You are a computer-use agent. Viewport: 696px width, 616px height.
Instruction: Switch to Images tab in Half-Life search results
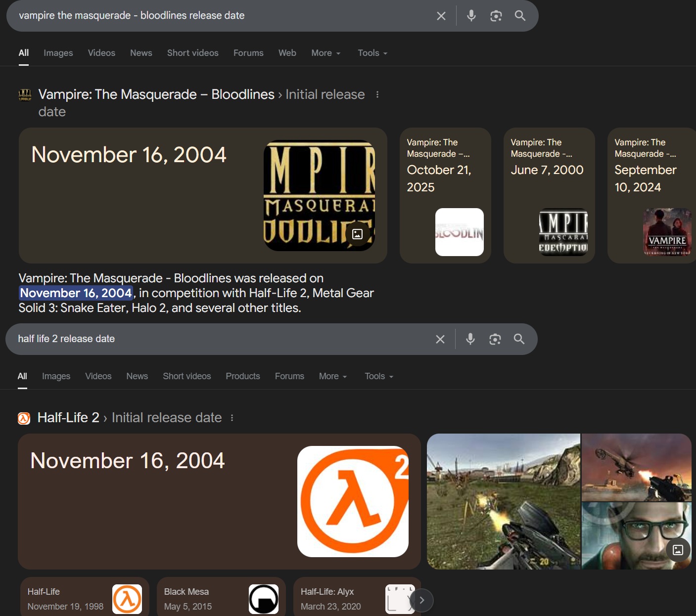pos(56,376)
